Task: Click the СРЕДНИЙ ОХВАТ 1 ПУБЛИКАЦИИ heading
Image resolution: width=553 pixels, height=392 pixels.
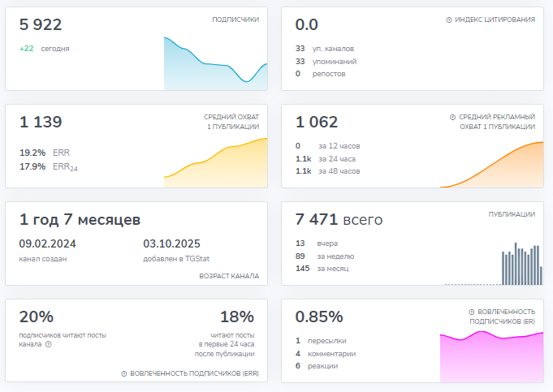Action: 231,122
